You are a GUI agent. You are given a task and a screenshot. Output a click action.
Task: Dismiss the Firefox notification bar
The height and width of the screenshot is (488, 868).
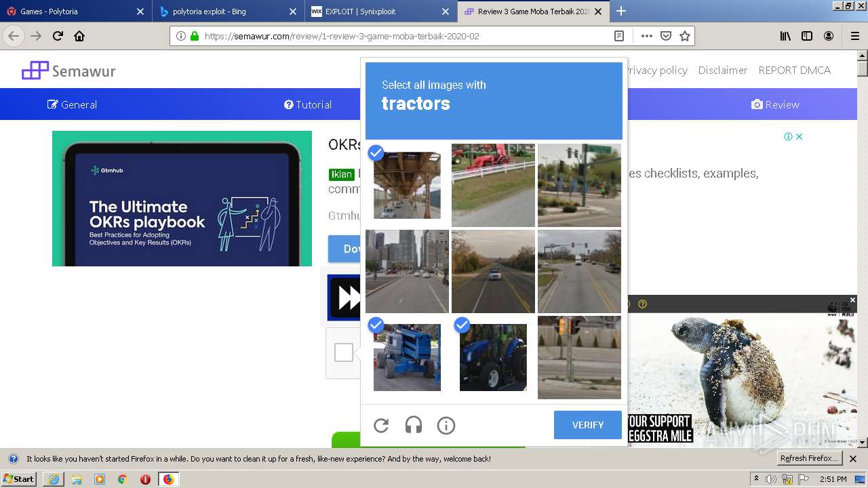853,459
